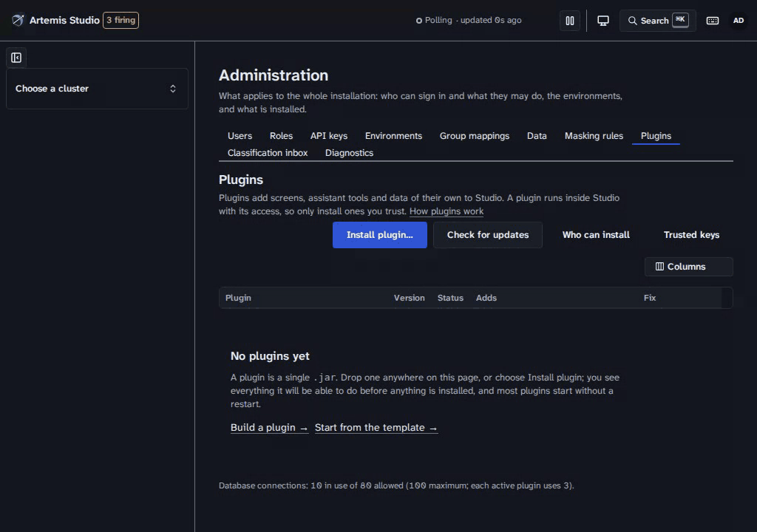Follow the Build a plugin link
The width and height of the screenshot is (757, 532).
(x=269, y=428)
